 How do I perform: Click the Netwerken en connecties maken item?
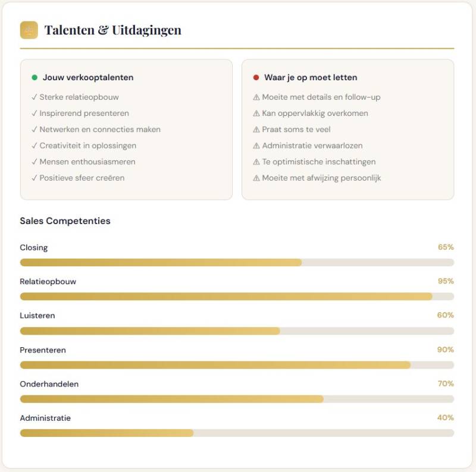100,130
